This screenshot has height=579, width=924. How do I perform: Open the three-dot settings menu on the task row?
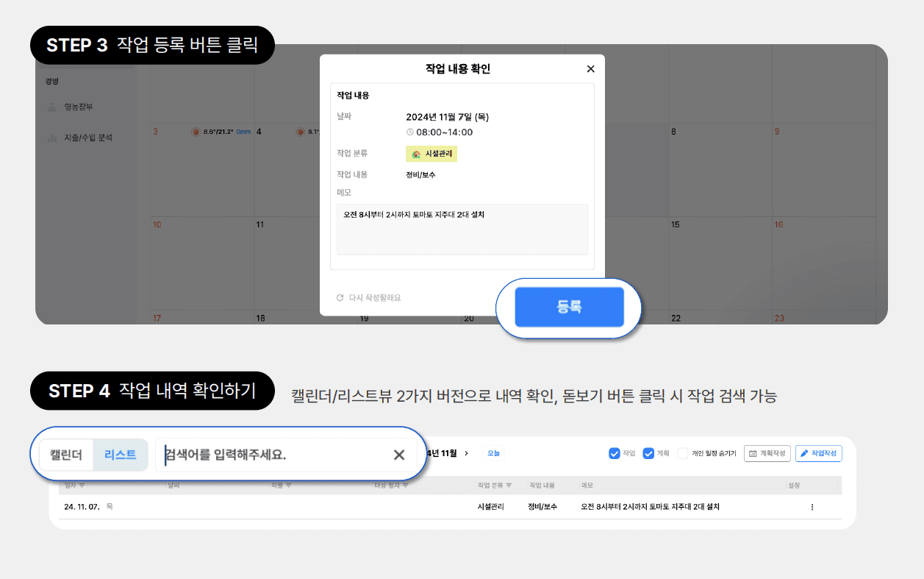(812, 507)
